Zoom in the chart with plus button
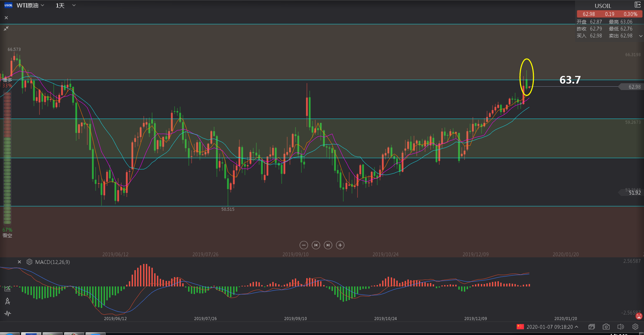 click(340, 245)
